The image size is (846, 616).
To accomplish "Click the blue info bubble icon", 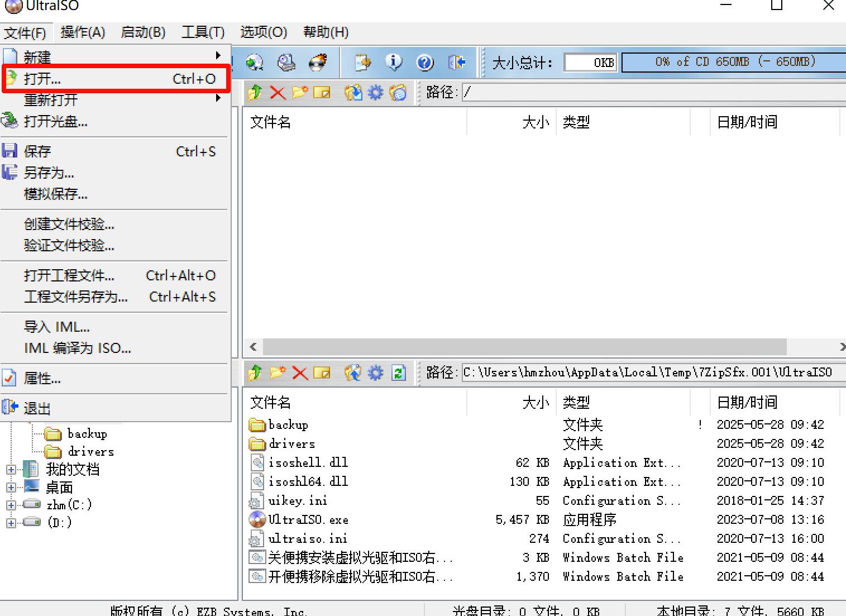I will point(394,62).
